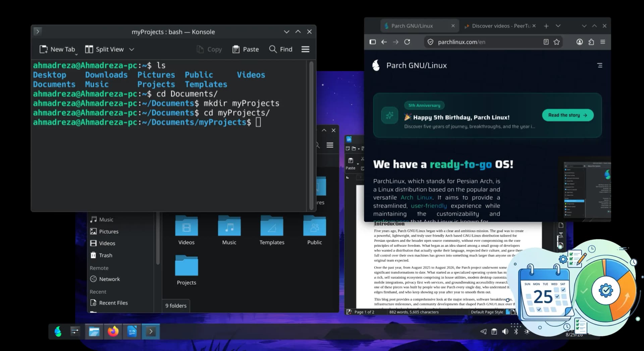The height and width of the screenshot is (351, 644).
Task: Click the tracking protection shield icon
Action: 430,42
